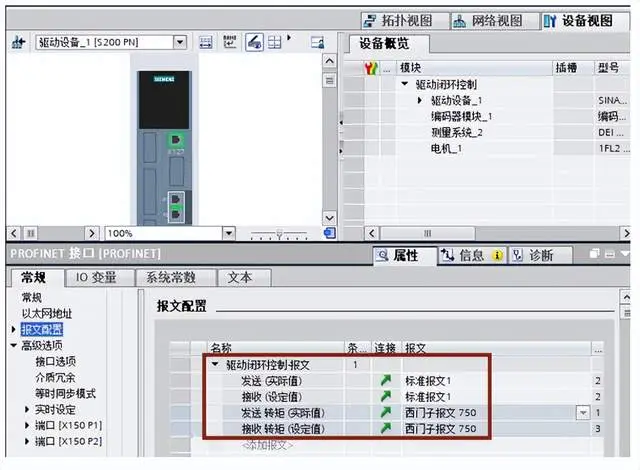This screenshot has height=470, width=640.
Task: Collapse the 高级选项 tree node
Action: pos(13,346)
